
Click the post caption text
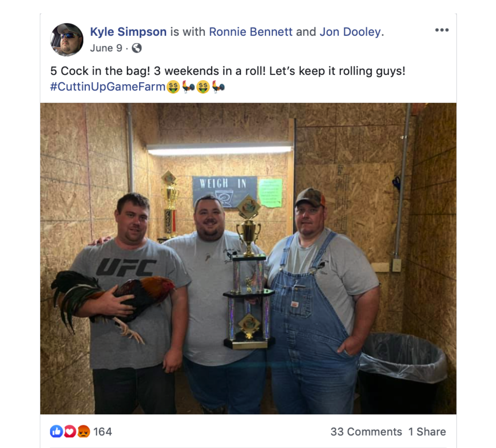click(228, 71)
